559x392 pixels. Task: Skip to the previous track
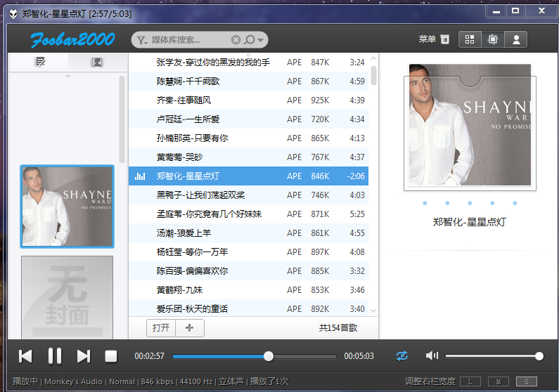click(x=25, y=356)
